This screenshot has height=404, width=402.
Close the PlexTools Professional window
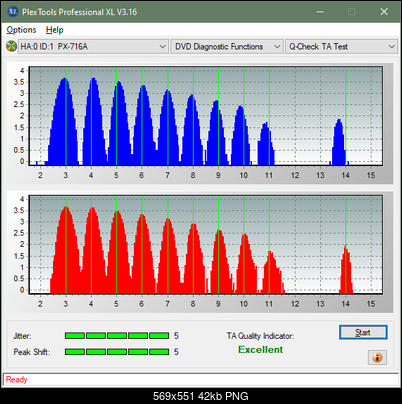tap(384, 12)
